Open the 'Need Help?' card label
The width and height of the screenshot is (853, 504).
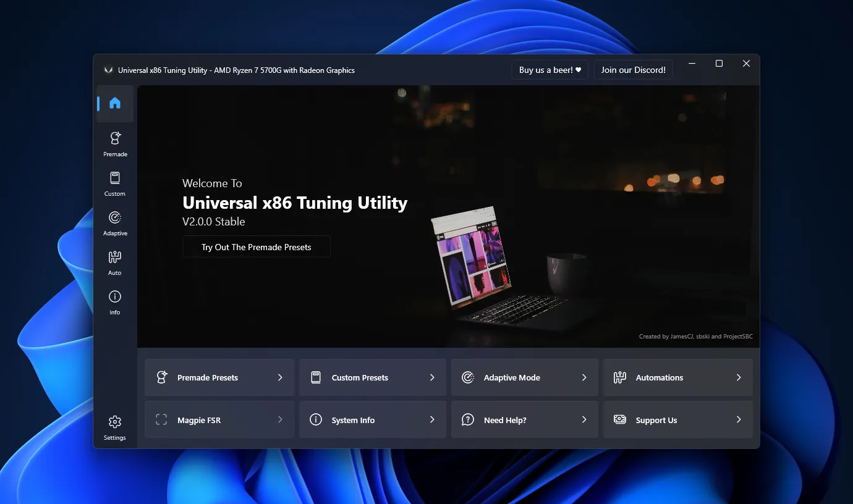(505, 421)
